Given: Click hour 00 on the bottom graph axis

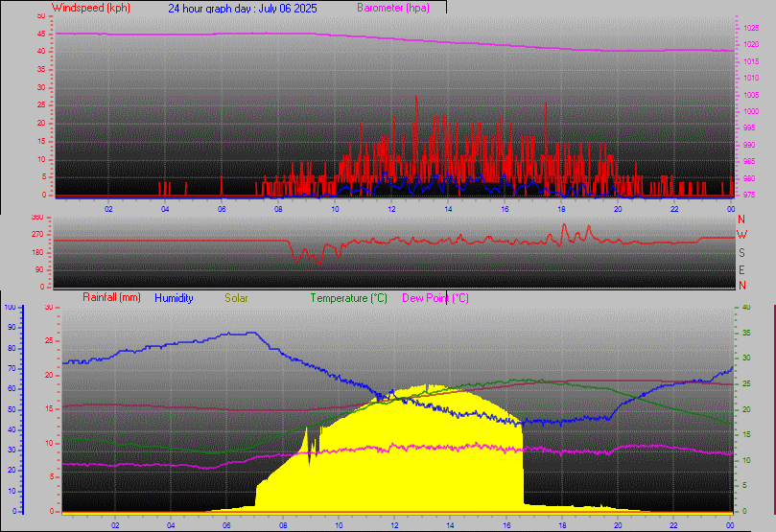Looking at the screenshot, I should point(730,525).
